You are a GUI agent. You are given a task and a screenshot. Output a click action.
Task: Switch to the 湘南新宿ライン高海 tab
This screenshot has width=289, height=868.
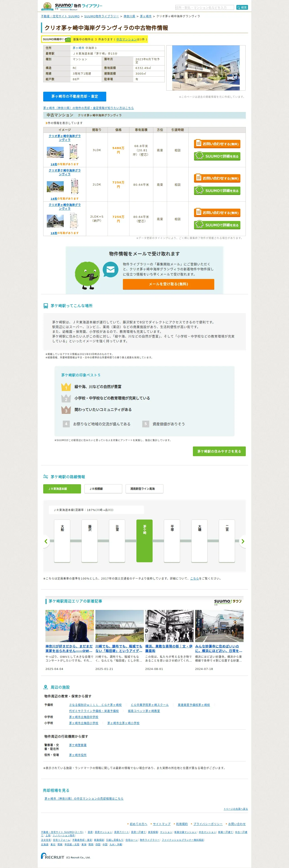pyautogui.click(x=144, y=489)
